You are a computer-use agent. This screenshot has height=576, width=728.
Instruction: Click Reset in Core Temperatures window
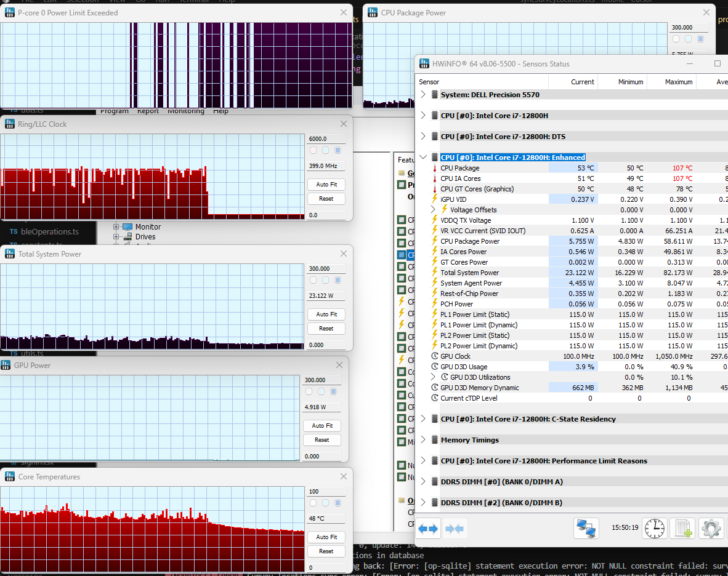(x=326, y=551)
